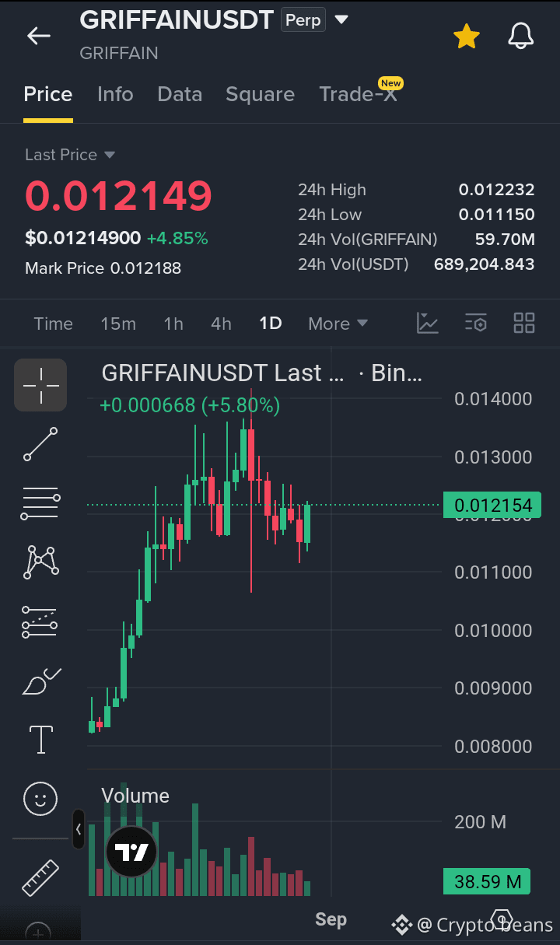
Task: Open the GRIFFAINUSDT pair selector arrow
Action: [341, 19]
